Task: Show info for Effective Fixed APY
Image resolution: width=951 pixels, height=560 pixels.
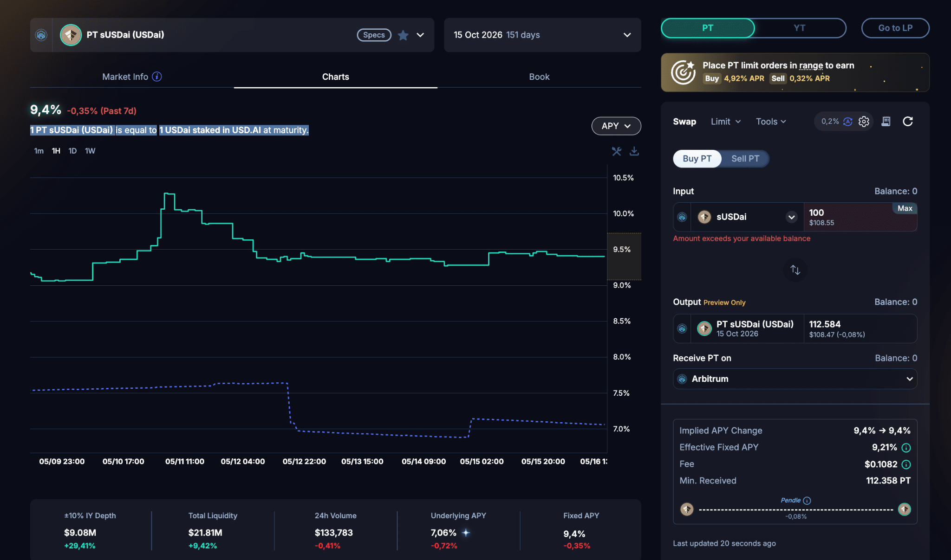Action: (x=906, y=448)
